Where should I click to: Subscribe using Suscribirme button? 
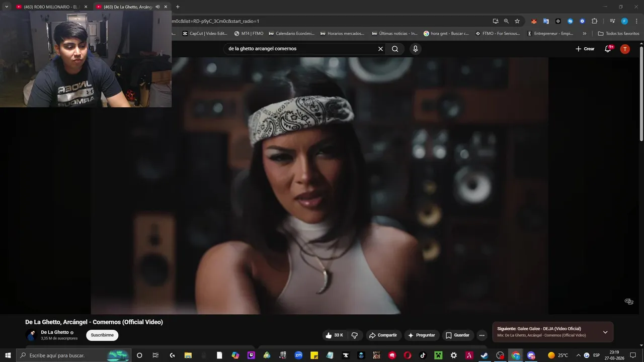(x=102, y=335)
